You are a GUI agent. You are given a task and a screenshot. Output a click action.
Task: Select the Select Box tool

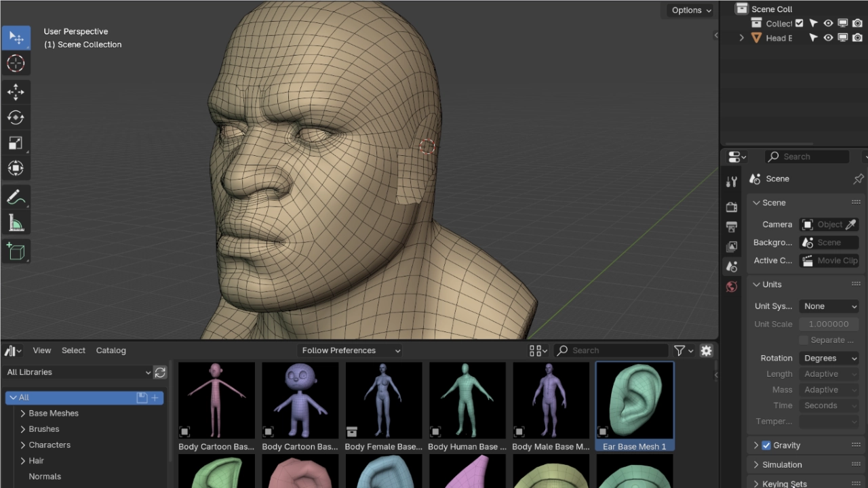tap(16, 38)
